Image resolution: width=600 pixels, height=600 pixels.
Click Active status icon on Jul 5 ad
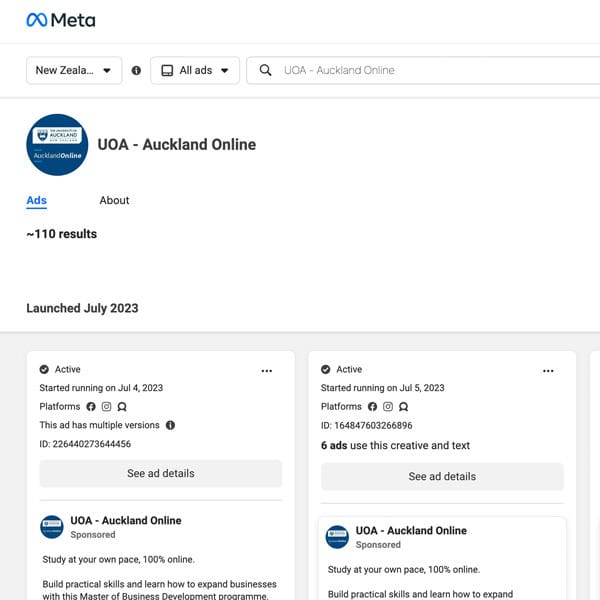pyautogui.click(x=326, y=369)
